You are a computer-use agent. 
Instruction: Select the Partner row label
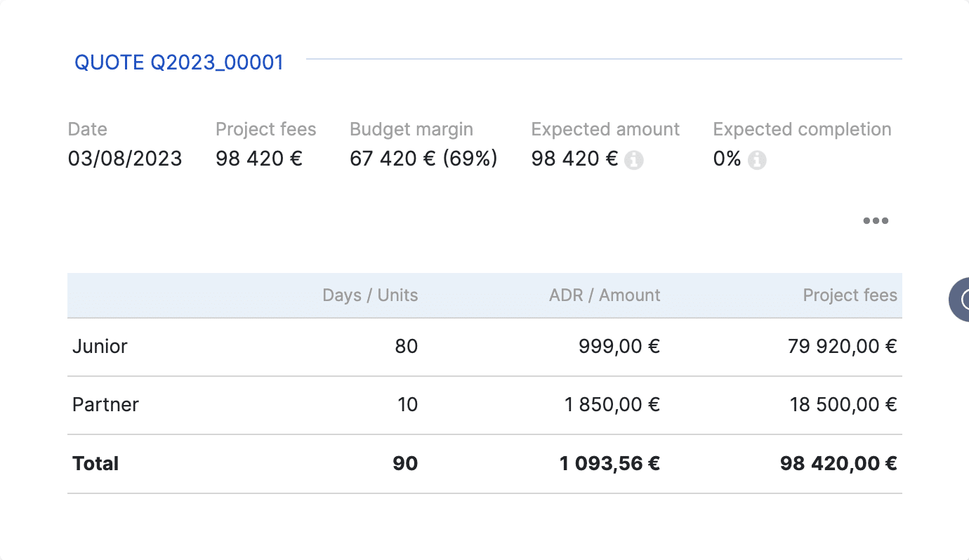[105, 405]
